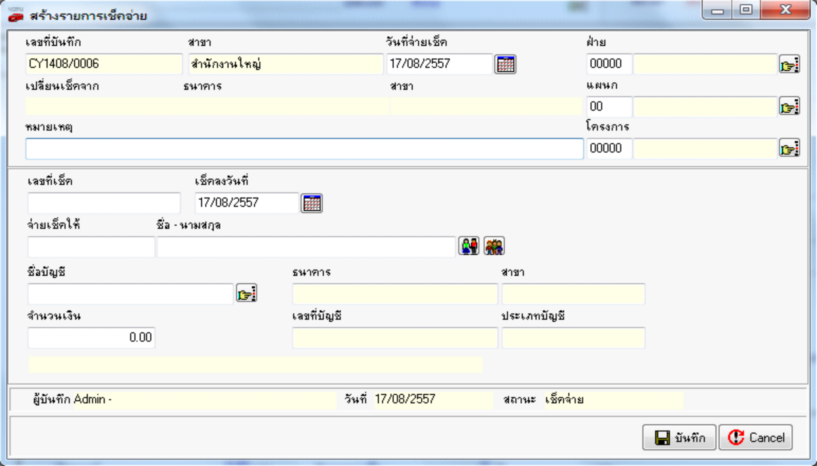Edit the จำนวนเงิน amount field
Screen dimensions: 817x466
click(x=91, y=338)
